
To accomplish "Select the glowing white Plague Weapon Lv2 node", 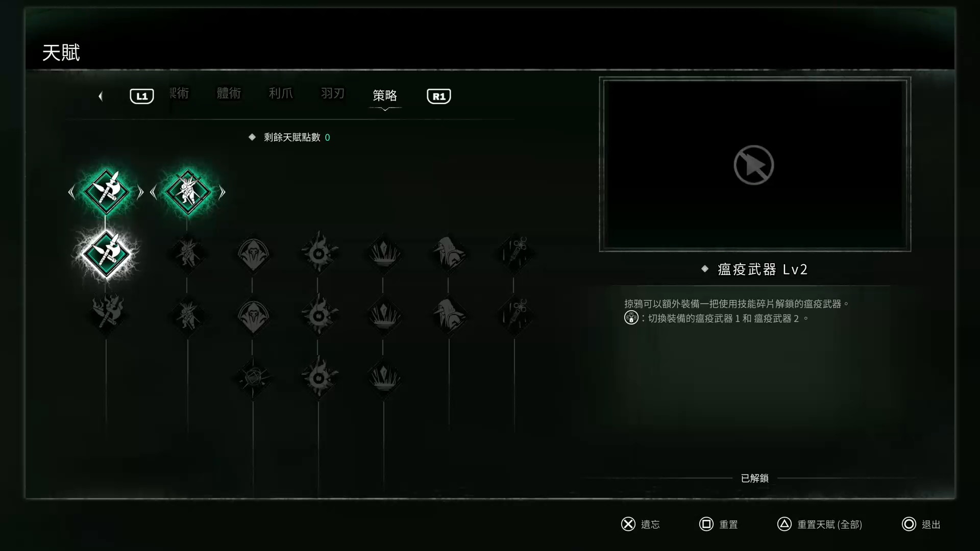I will (x=106, y=254).
